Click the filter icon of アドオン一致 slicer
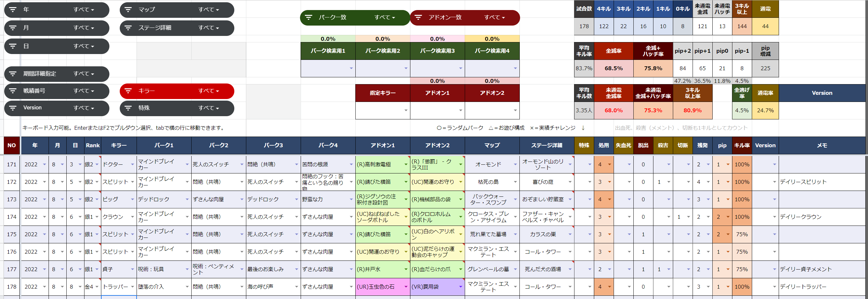The image size is (868, 299). [418, 17]
